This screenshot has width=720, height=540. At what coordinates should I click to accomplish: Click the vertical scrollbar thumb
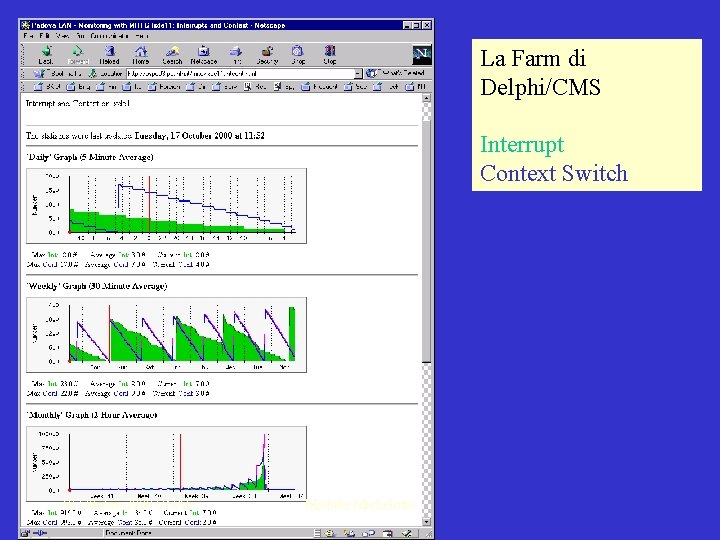pyautogui.click(x=427, y=241)
